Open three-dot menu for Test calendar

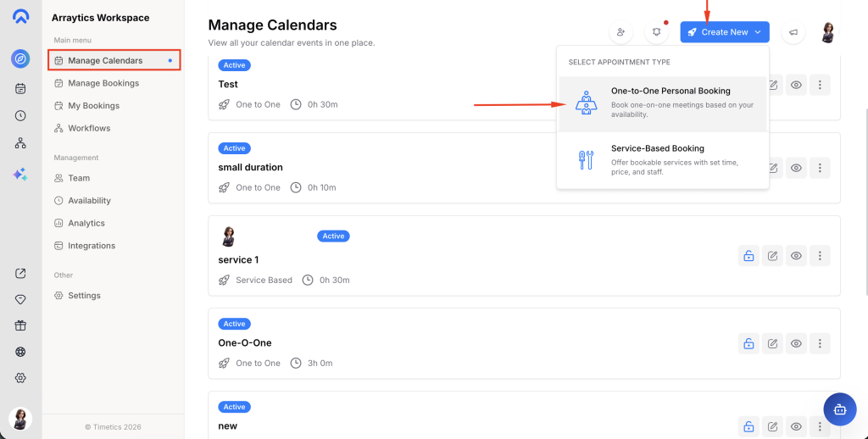point(819,85)
